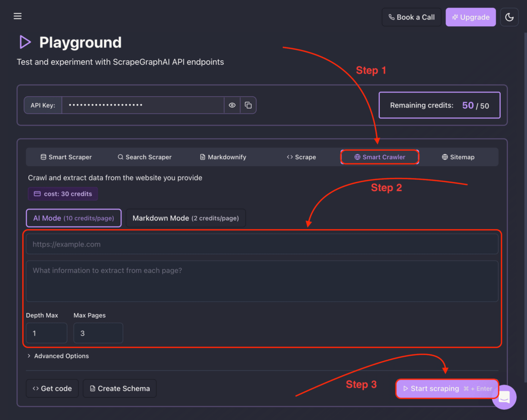
Task: Click the Depth Max number field
Action: pos(46,334)
